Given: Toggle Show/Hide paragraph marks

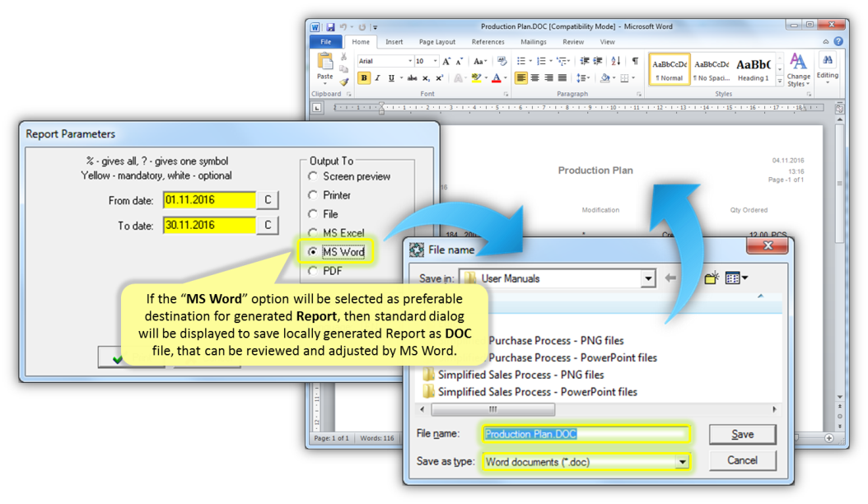Looking at the screenshot, I should coord(635,61).
